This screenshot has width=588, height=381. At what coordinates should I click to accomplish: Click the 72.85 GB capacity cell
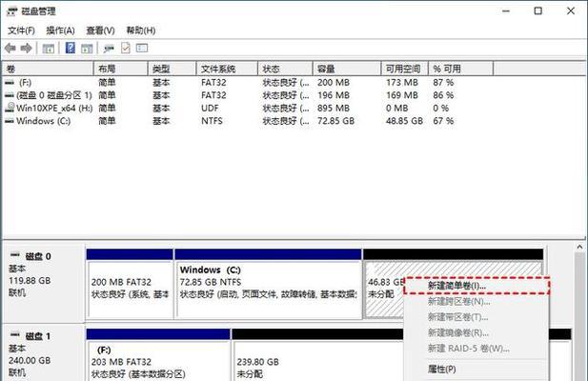click(x=335, y=121)
